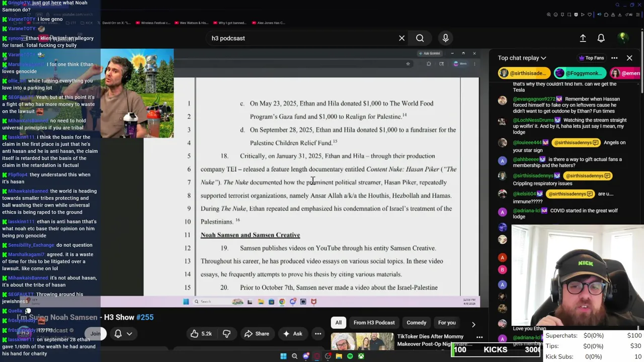
Task: Click heading Noah Samsen and Samsen Creative
Action: [x=250, y=235]
